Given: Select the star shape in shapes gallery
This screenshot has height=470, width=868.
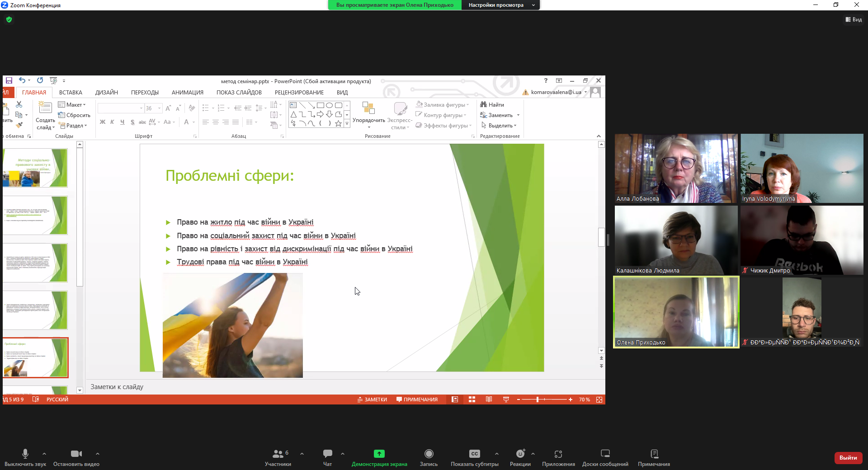Looking at the screenshot, I should [338, 123].
